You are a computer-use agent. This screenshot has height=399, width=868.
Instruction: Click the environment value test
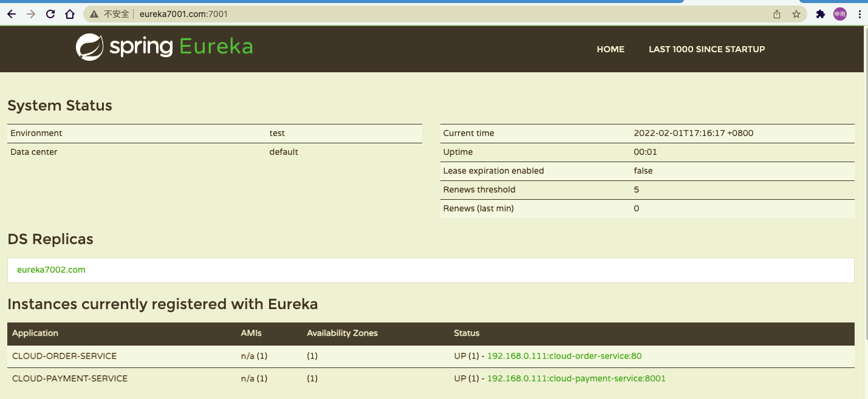[x=277, y=133]
